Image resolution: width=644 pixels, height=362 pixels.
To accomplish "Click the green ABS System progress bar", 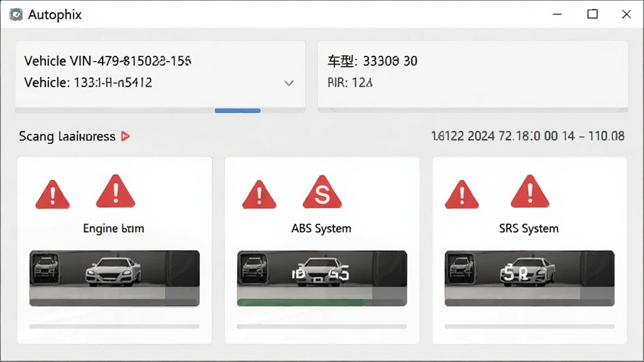I will point(300,303).
